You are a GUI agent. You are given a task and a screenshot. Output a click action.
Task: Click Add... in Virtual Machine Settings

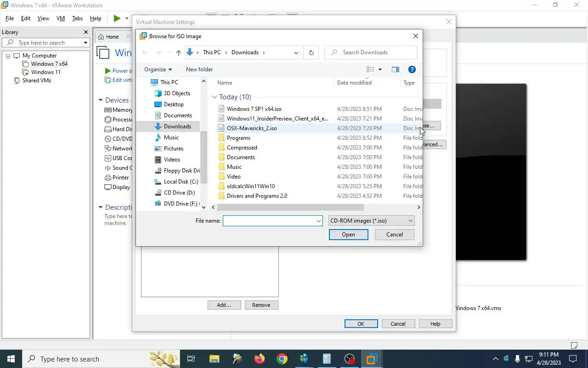tap(224, 305)
